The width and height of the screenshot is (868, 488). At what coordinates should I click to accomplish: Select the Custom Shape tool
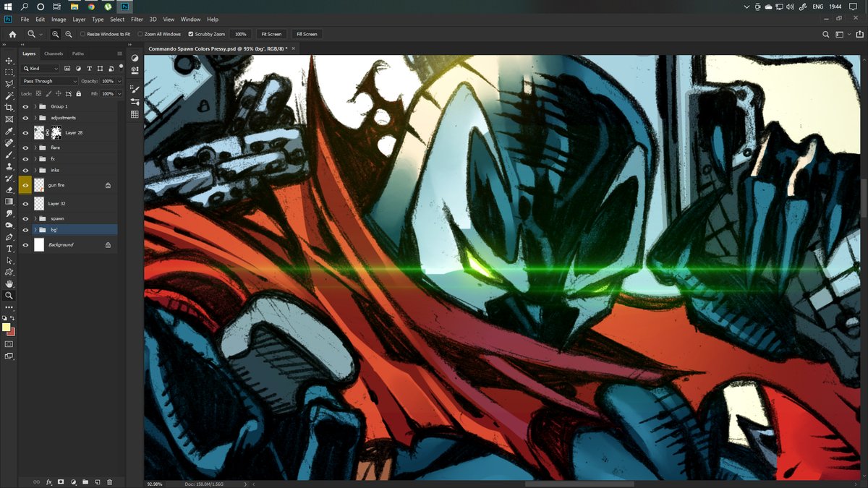[9, 272]
